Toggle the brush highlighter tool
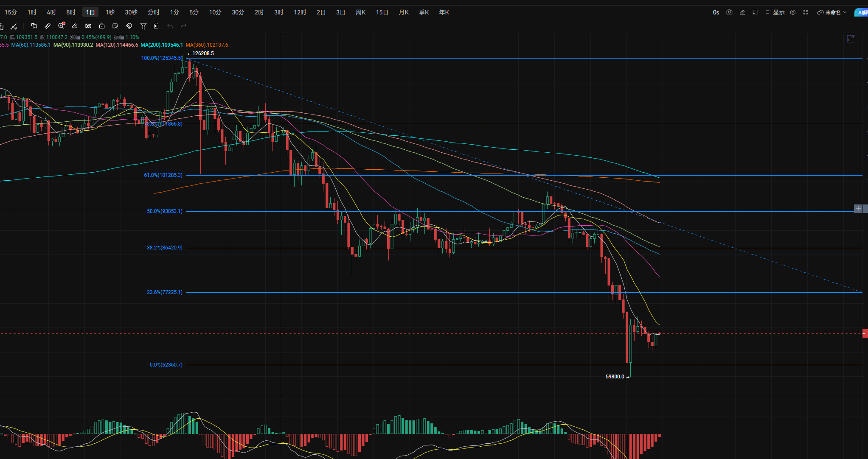 coord(75,26)
